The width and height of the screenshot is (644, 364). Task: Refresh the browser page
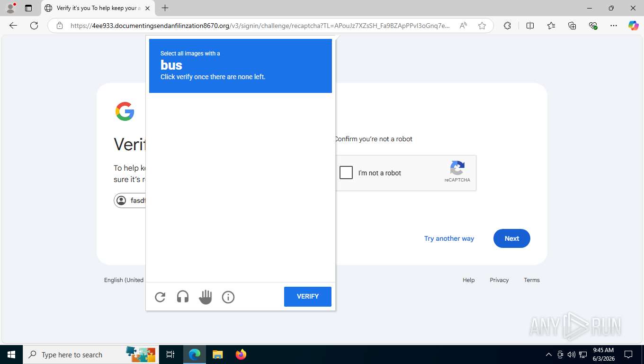tap(34, 26)
